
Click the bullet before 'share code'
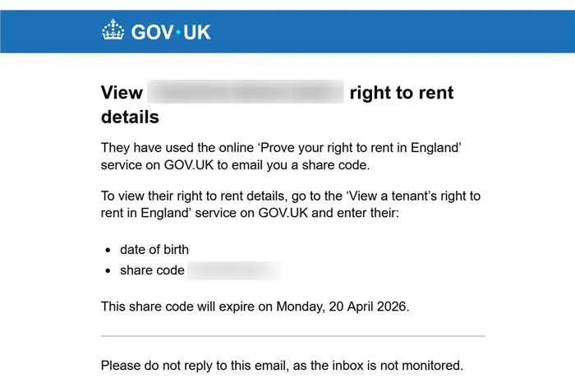(x=109, y=270)
